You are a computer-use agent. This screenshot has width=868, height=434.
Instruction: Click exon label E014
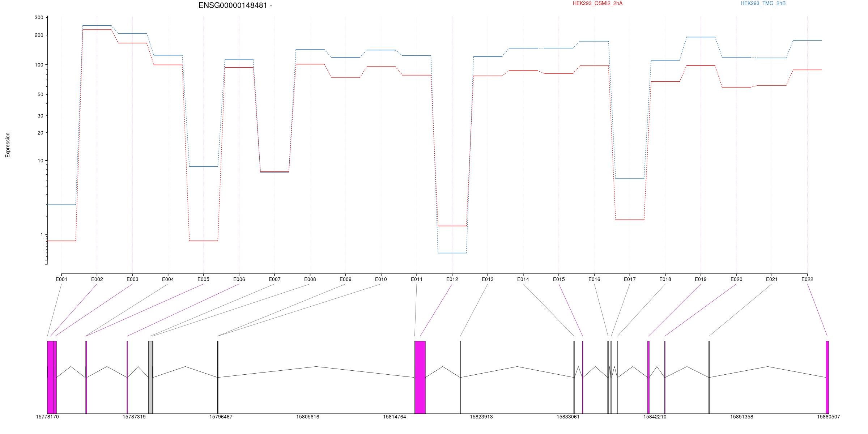(523, 279)
